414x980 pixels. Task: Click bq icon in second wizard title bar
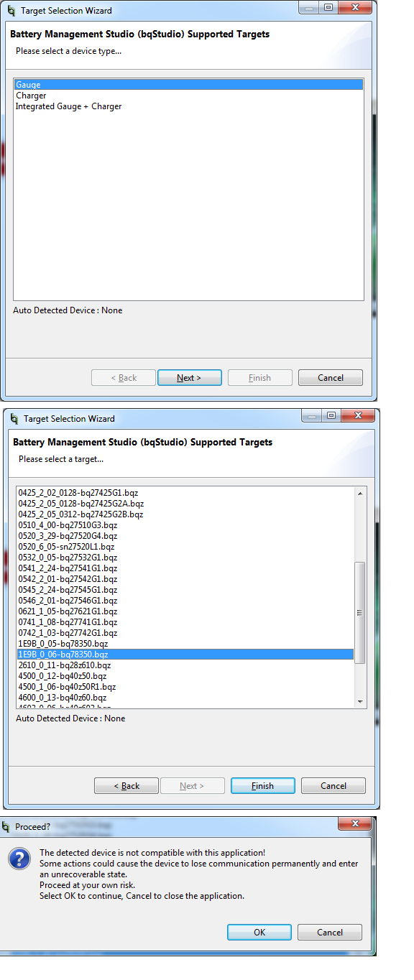[x=14, y=419]
